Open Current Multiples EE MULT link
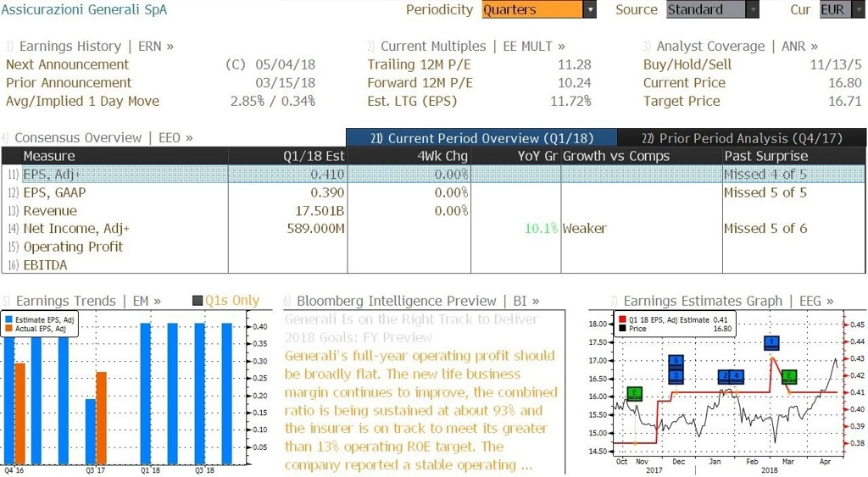 [473, 47]
